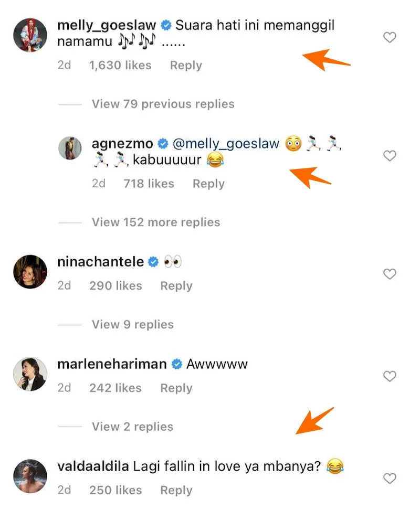Reply to agnezmo's kabuuuuur comment
The height and width of the screenshot is (510, 420).
coord(208,184)
